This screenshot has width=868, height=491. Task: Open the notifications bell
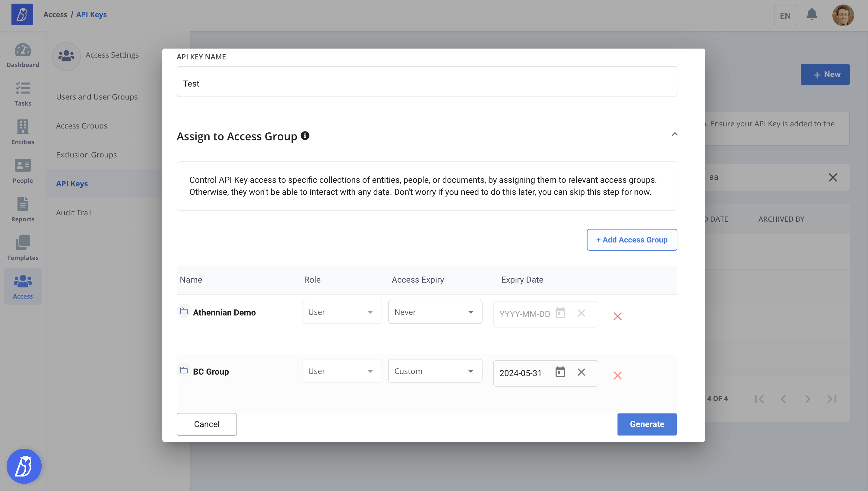[x=811, y=15]
